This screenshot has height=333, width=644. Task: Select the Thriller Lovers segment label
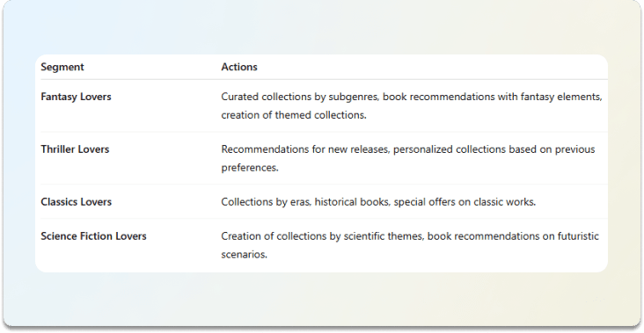pyautogui.click(x=75, y=149)
